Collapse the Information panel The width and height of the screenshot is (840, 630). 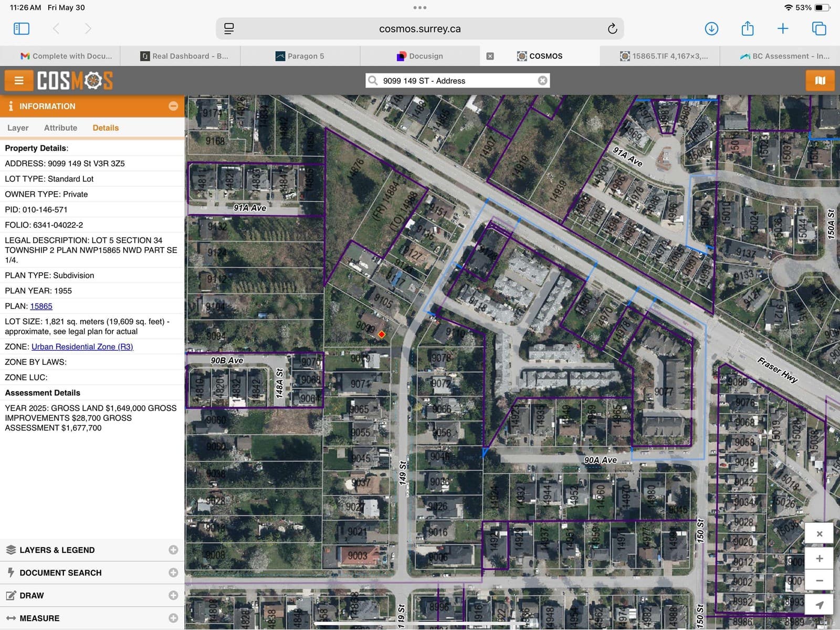(173, 106)
